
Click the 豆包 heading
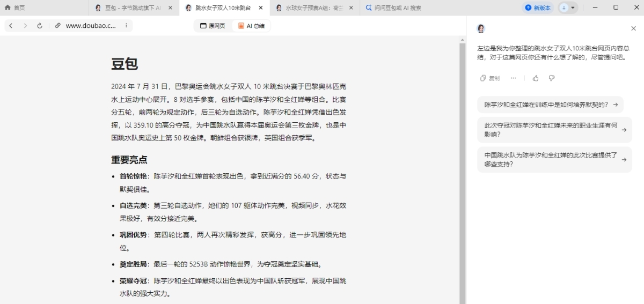pos(125,64)
